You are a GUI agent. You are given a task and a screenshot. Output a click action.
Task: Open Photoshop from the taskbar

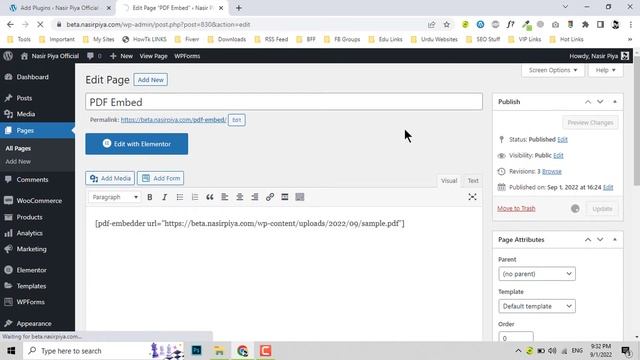196,351
